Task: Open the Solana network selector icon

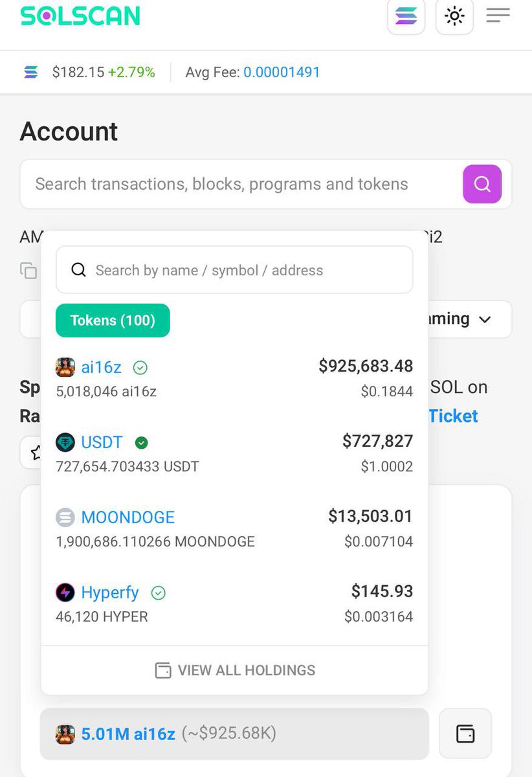Action: click(x=406, y=16)
